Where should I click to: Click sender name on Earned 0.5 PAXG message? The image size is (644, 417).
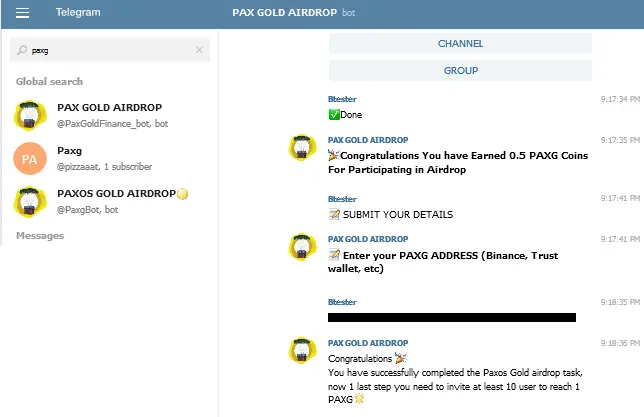[368, 140]
